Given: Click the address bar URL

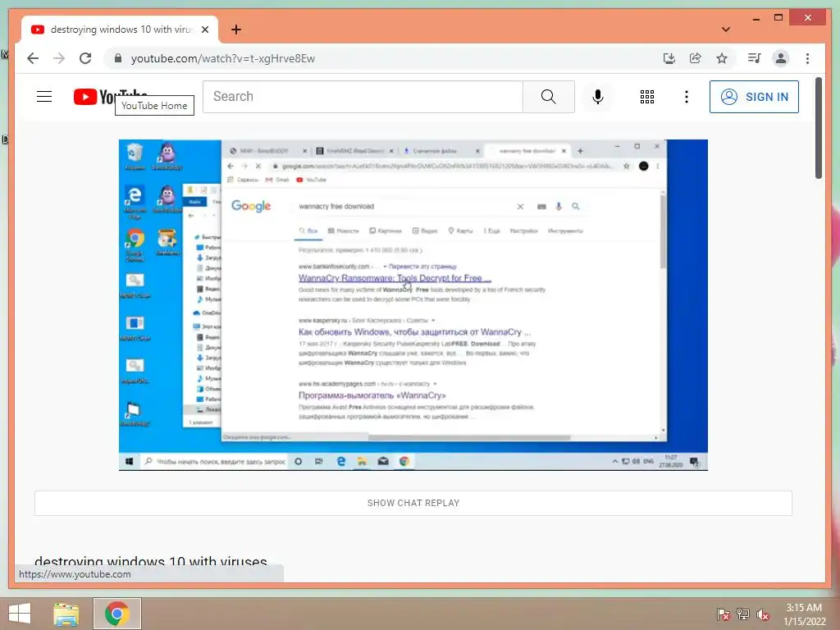Looking at the screenshot, I should (x=223, y=58).
